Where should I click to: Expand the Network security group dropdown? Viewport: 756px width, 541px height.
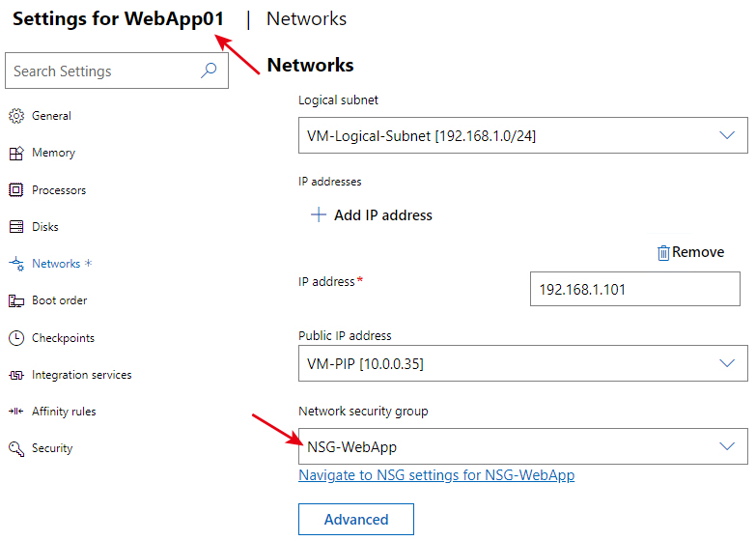[x=522, y=446]
